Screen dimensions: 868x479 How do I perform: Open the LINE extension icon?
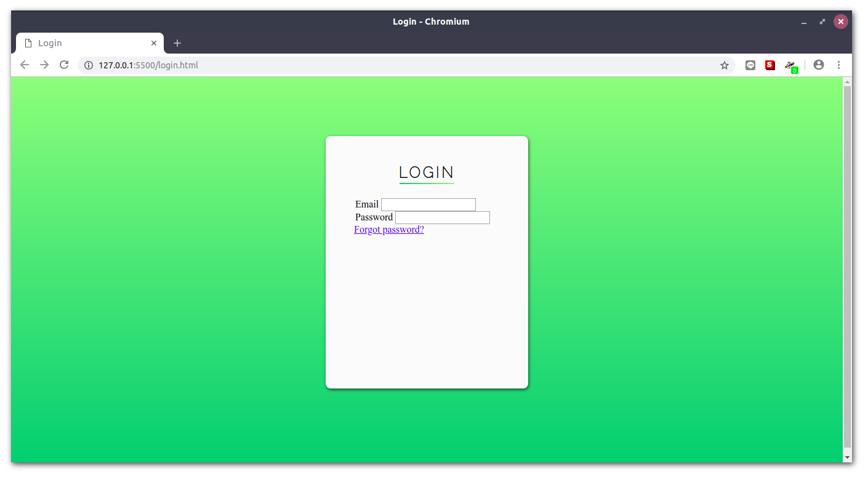pyautogui.click(x=750, y=65)
